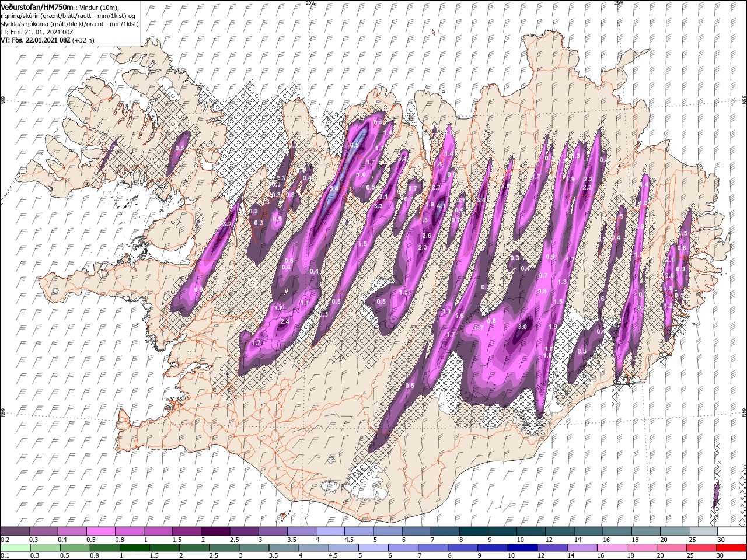Click the '4.5' label in the top legend row

click(x=349, y=540)
